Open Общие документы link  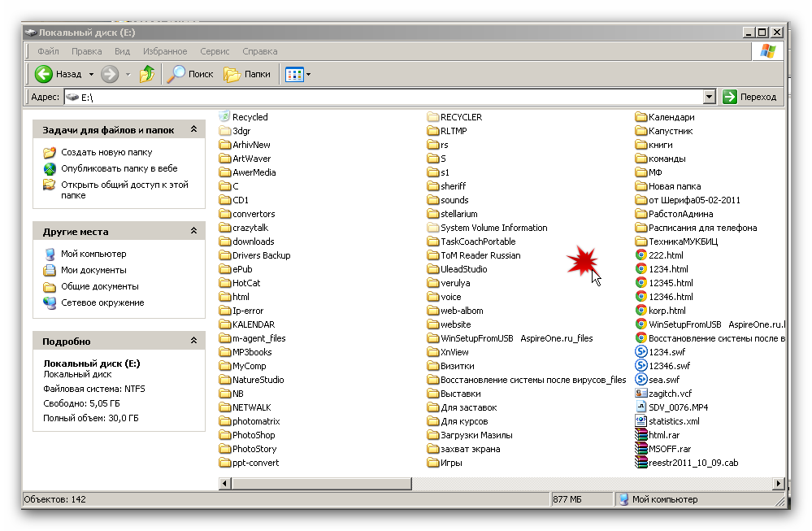click(x=100, y=286)
